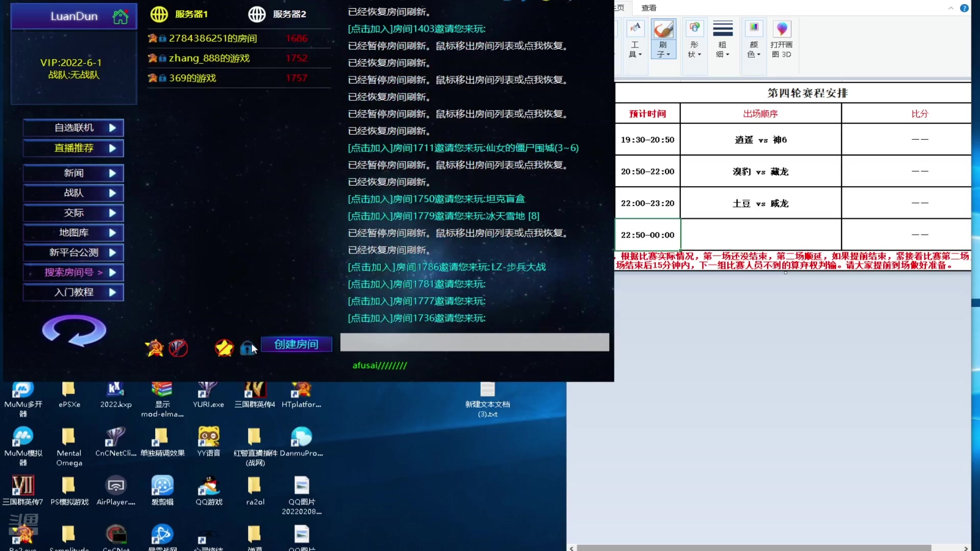Join room 1711 仙女的僵尸围城 invite link
Image resolution: width=980 pixels, height=551 pixels.
[463, 148]
